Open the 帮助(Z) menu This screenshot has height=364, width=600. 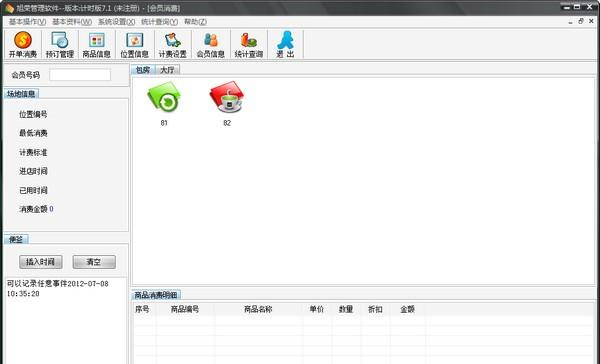(195, 22)
